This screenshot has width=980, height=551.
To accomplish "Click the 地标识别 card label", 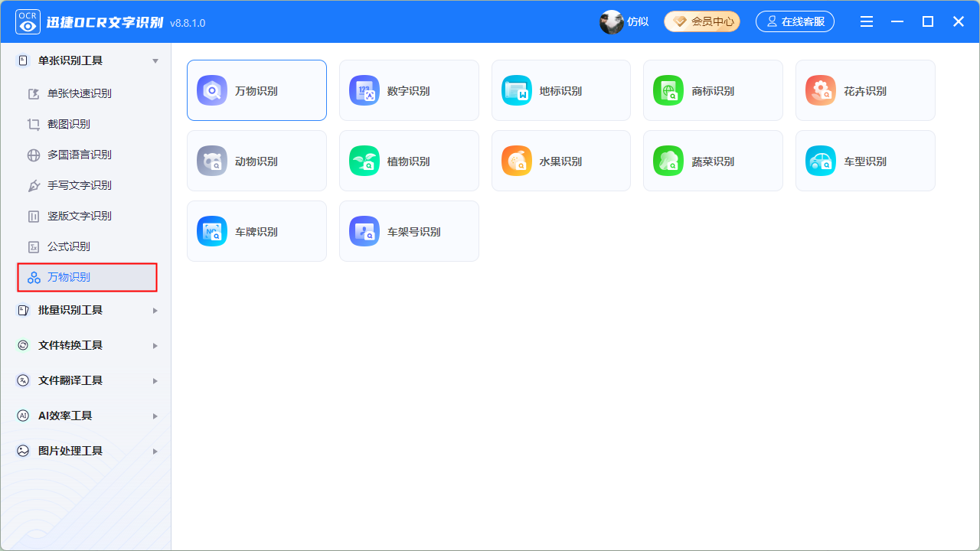I will click(x=560, y=91).
